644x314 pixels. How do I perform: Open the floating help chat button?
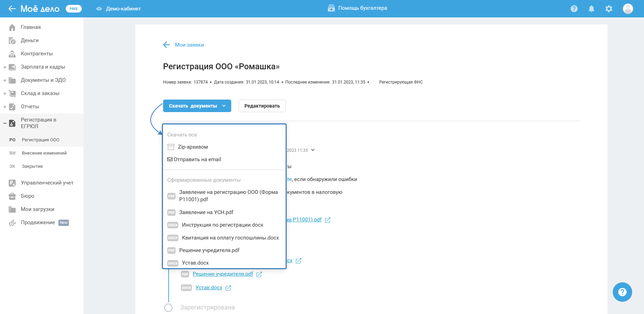[x=622, y=292]
